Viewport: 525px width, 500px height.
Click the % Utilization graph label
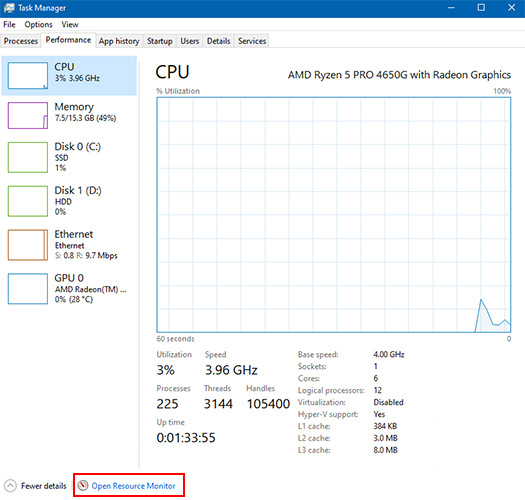click(x=178, y=91)
